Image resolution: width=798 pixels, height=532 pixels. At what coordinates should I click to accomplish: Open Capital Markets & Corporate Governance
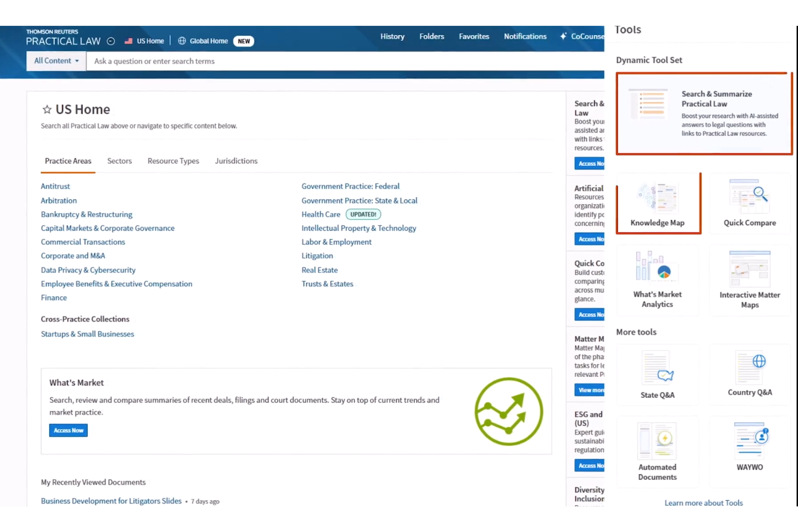click(x=108, y=228)
